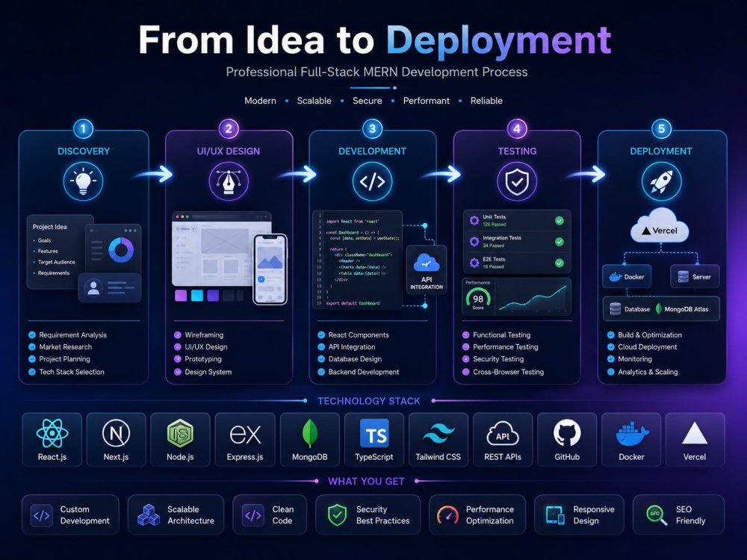Click the cyan color swatch under wireframe
Screen dimensions: 747x560
coord(197,295)
